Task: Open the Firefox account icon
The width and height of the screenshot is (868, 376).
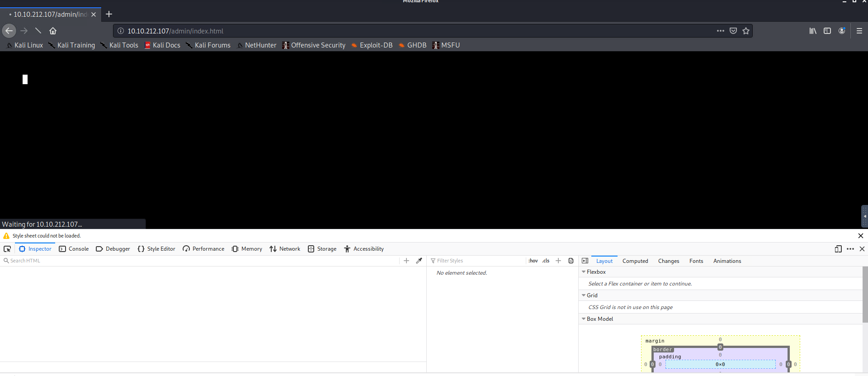Action: click(842, 31)
